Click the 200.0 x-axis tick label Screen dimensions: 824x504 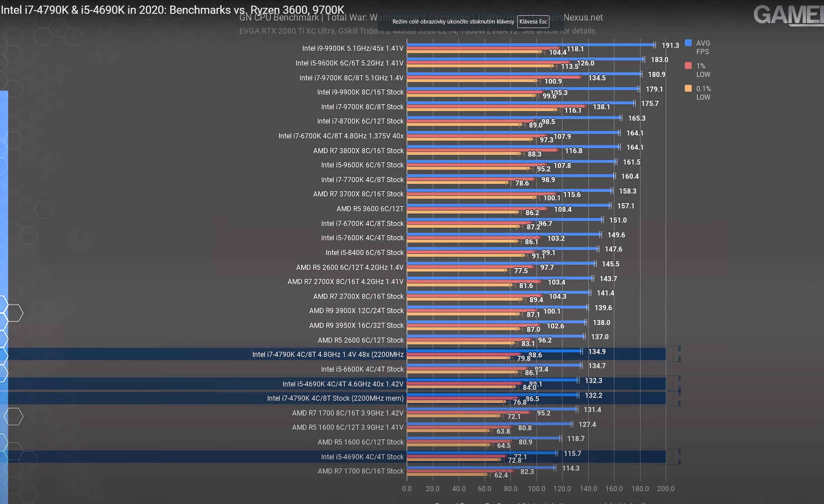(x=665, y=489)
